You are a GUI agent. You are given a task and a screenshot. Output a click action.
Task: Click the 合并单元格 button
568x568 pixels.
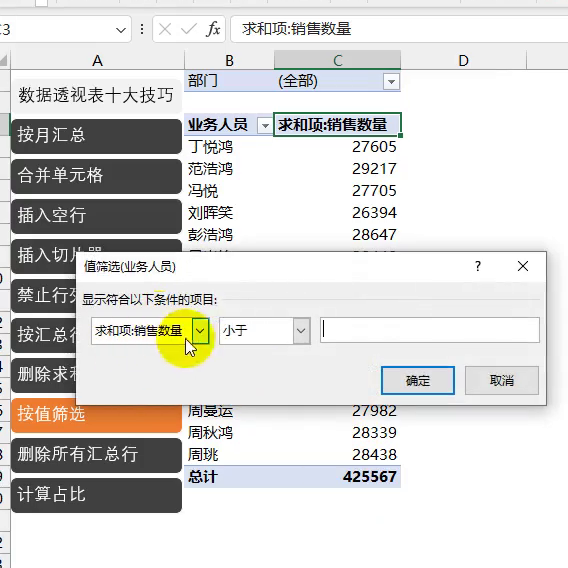tap(96, 176)
